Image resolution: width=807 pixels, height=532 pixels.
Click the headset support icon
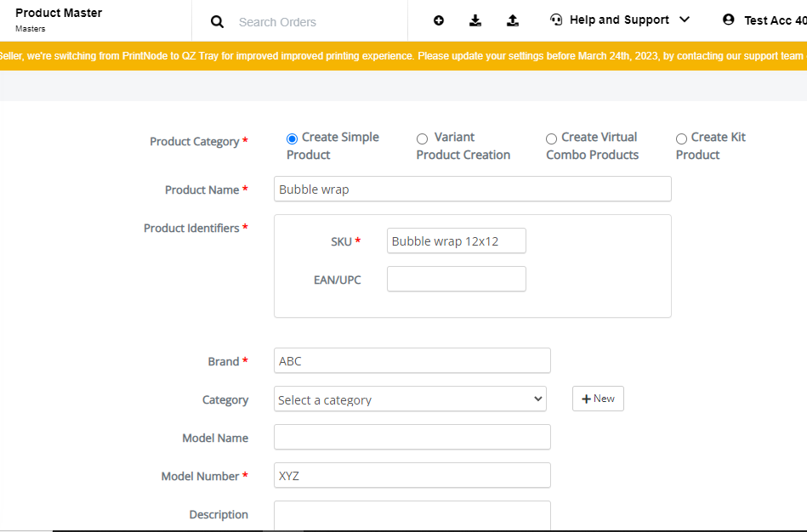(x=556, y=20)
